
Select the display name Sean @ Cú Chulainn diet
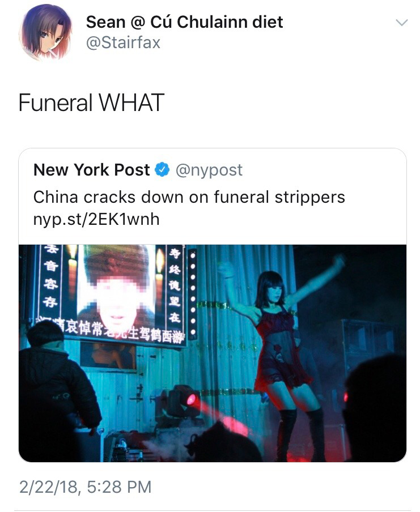184,24
